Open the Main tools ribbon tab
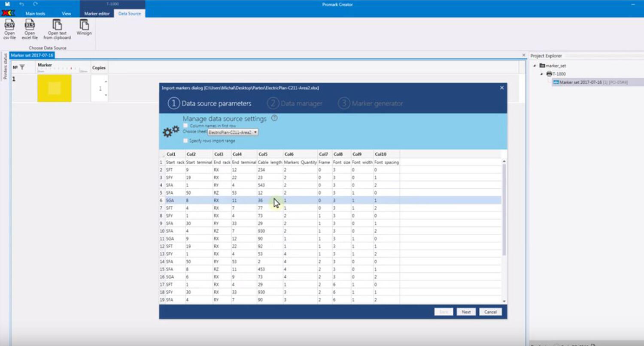The image size is (644, 346). coord(35,13)
